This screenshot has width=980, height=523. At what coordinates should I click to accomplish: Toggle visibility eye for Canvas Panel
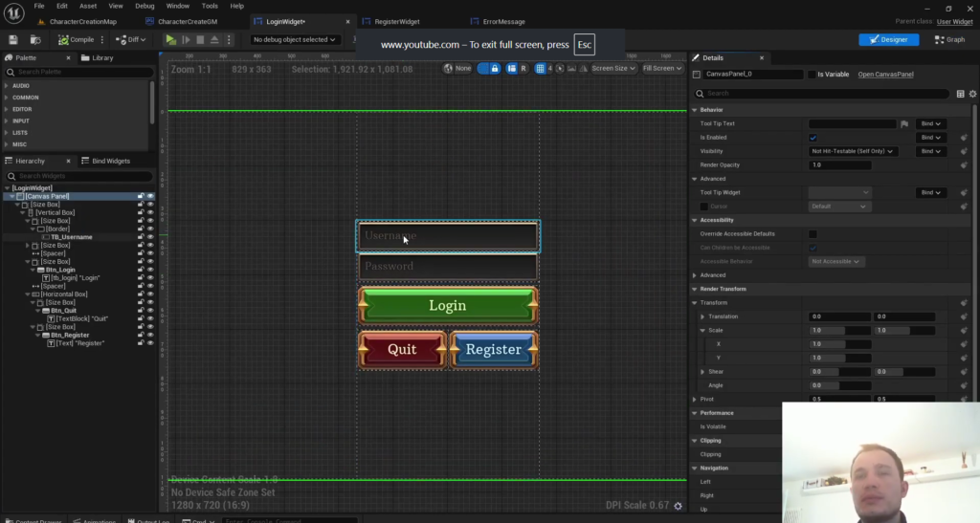click(x=150, y=196)
